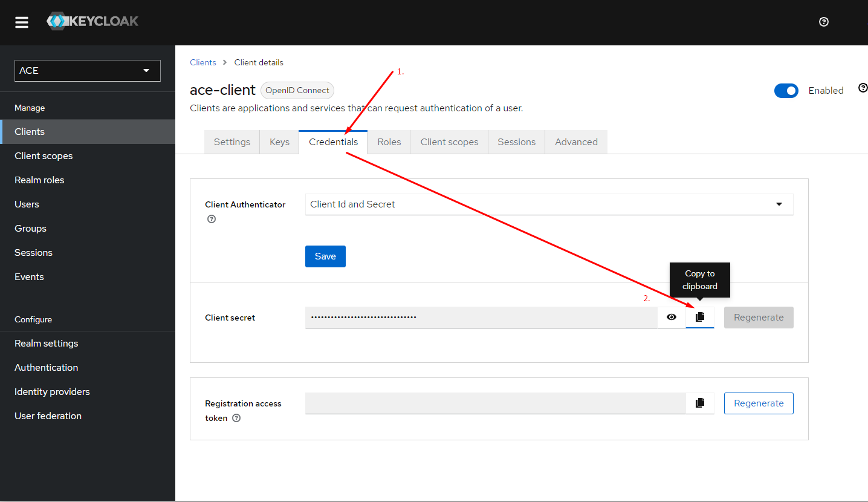
Task: Switch to the Client scopes tab
Action: click(x=449, y=142)
